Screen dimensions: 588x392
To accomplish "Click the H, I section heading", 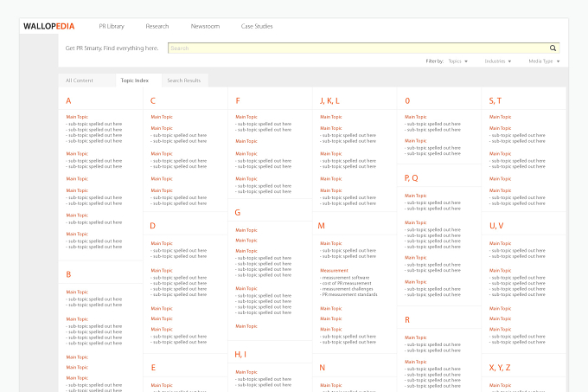I will (240, 354).
